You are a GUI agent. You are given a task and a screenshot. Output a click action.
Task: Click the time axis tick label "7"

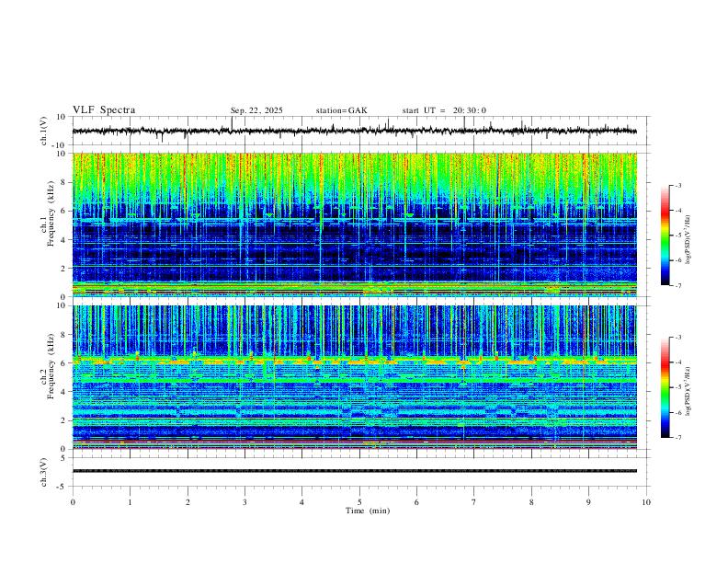click(474, 502)
